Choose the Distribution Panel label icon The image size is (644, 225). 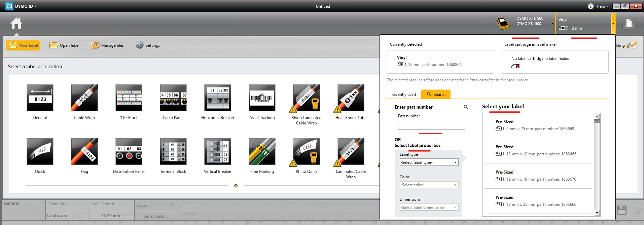point(129,152)
